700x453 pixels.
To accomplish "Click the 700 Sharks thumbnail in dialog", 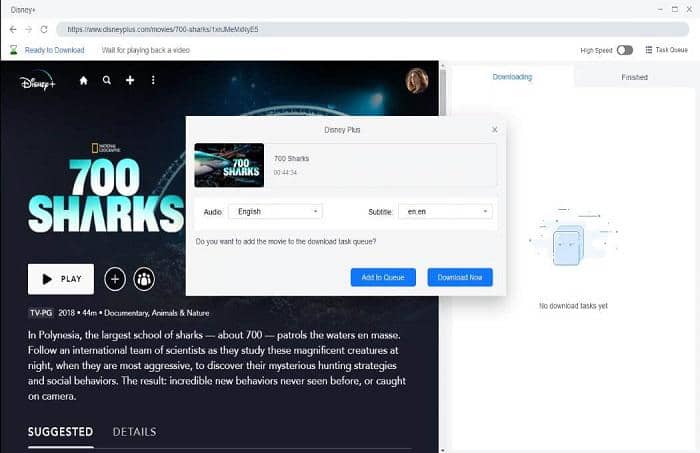I will [229, 165].
